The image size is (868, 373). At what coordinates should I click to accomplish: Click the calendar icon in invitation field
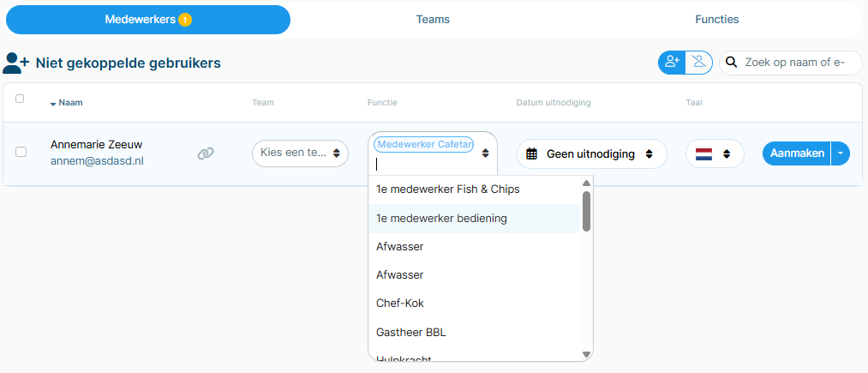click(531, 154)
